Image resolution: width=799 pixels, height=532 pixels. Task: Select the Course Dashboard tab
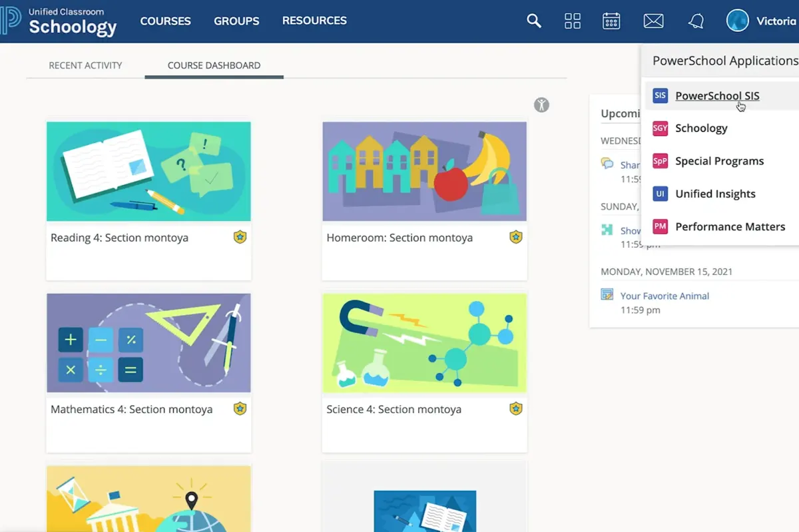point(214,65)
